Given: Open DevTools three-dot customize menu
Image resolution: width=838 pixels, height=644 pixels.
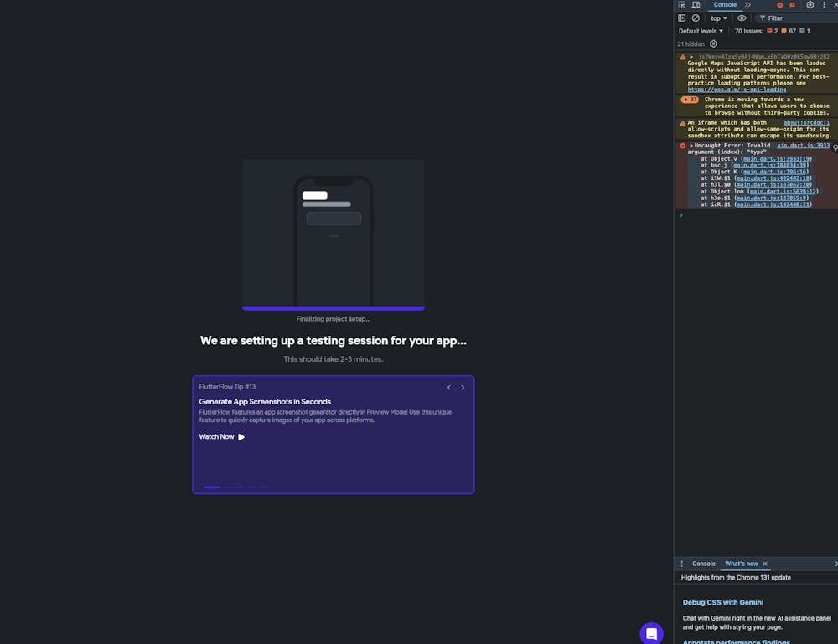Looking at the screenshot, I should (x=824, y=5).
